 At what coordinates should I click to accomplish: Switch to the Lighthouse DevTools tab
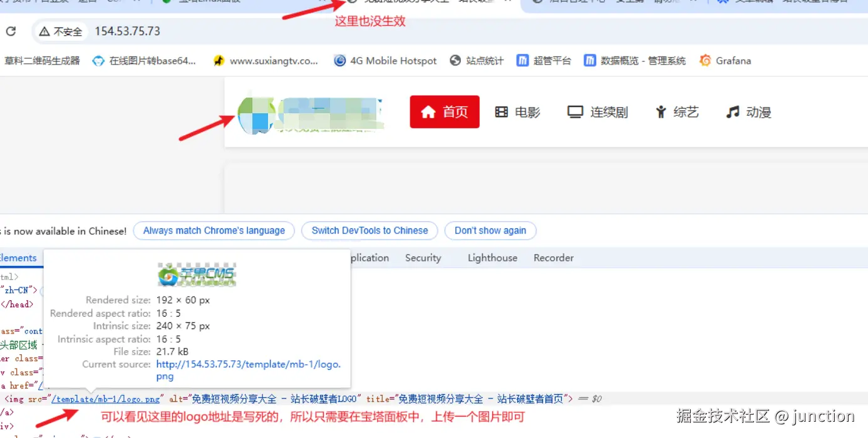(x=493, y=258)
